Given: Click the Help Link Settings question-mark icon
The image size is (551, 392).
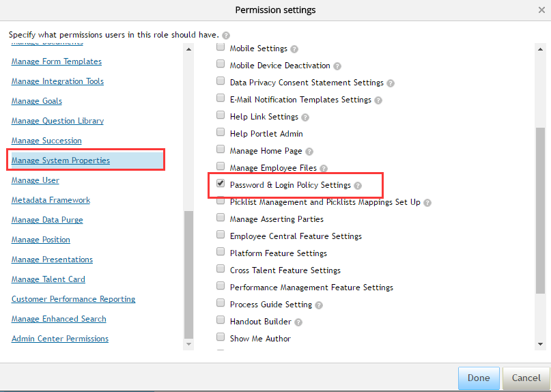Looking at the screenshot, I should (x=305, y=117).
